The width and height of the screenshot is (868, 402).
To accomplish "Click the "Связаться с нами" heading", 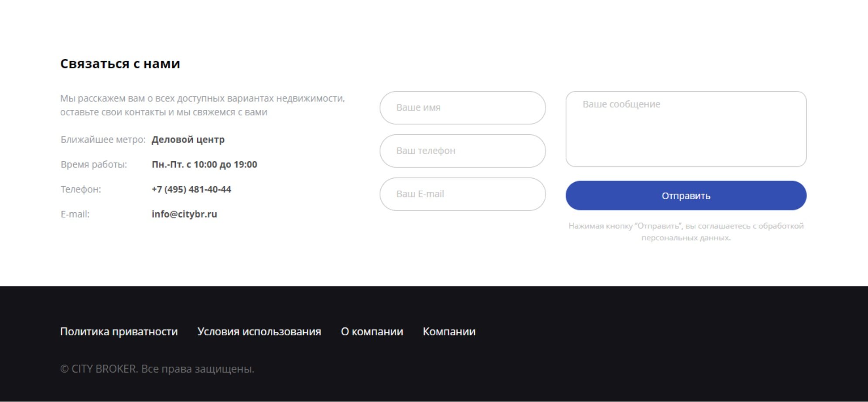I will pos(120,64).
